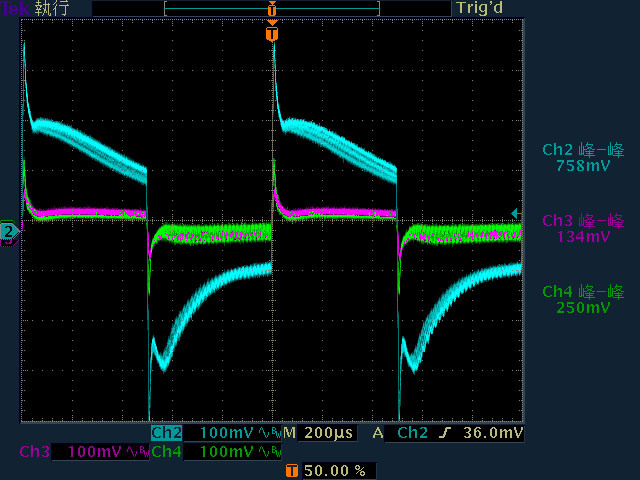Click the Ch4 peak-to-peak 250mV readout
This screenshot has width=640, height=480.
click(x=583, y=300)
